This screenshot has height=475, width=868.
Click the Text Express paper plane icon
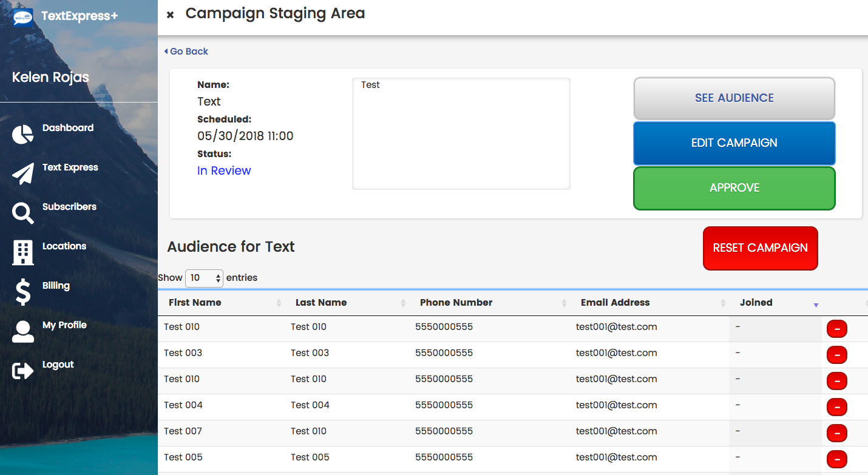pos(22,173)
